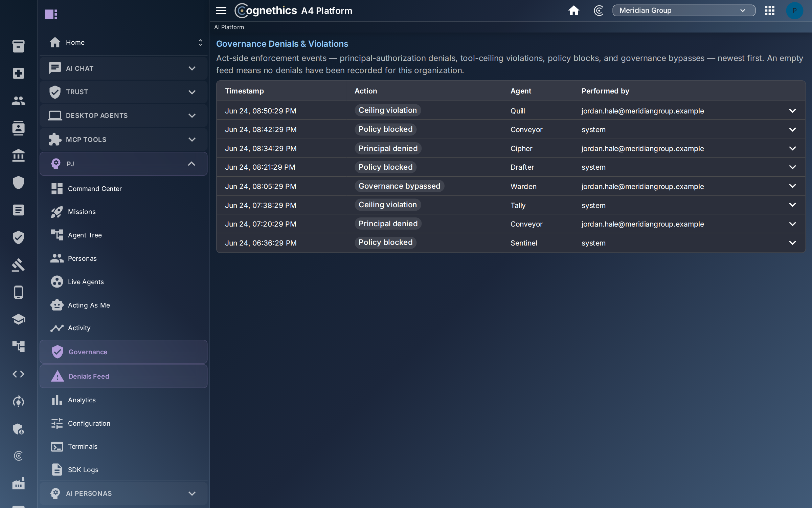Open the archive box icon in left rail
The width and height of the screenshot is (812, 508).
[x=18, y=46]
